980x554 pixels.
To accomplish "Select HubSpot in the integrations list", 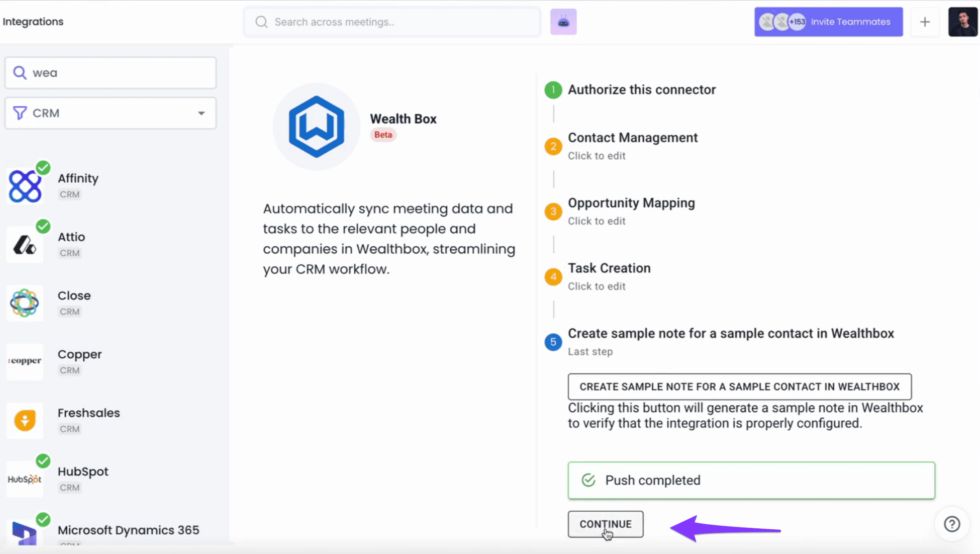I will tap(83, 472).
